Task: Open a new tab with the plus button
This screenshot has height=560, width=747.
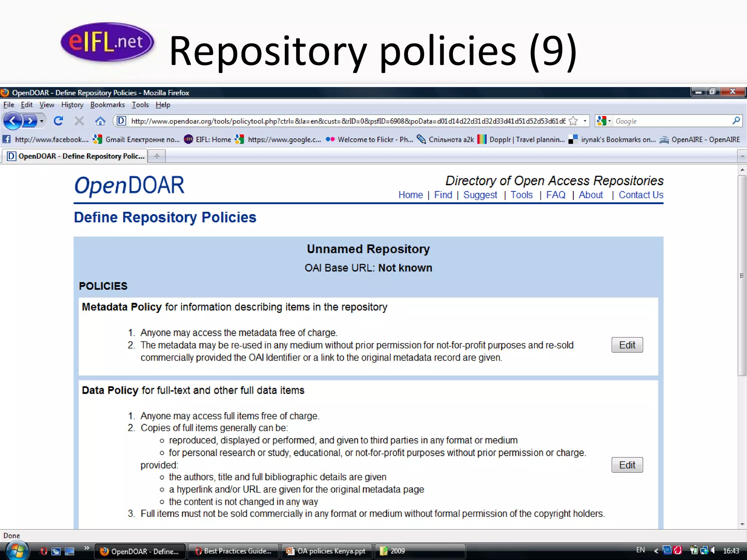Action: [x=157, y=156]
